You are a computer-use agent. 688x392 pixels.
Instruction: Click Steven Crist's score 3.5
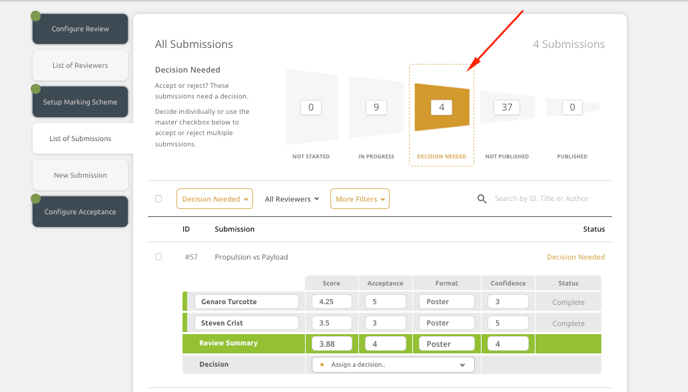click(332, 323)
